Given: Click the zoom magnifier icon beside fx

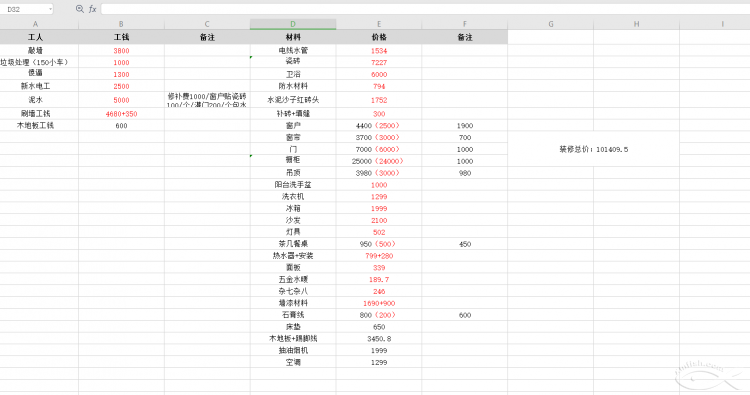Looking at the screenshot, I should 79,9.
